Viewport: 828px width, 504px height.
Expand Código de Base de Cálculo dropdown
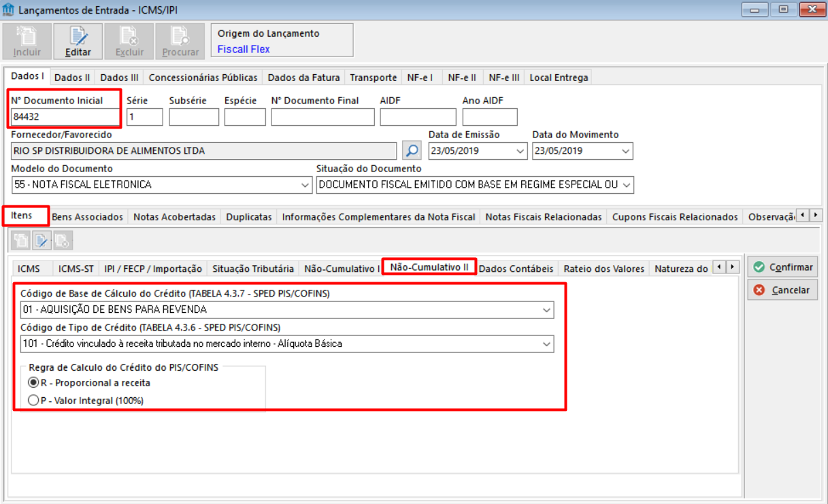click(x=546, y=310)
